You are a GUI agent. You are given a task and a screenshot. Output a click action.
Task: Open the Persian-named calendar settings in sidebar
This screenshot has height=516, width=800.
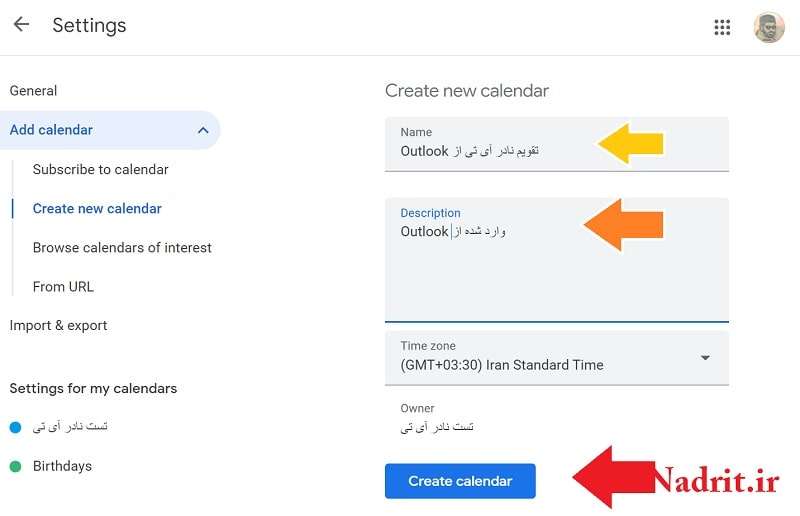(x=70, y=427)
